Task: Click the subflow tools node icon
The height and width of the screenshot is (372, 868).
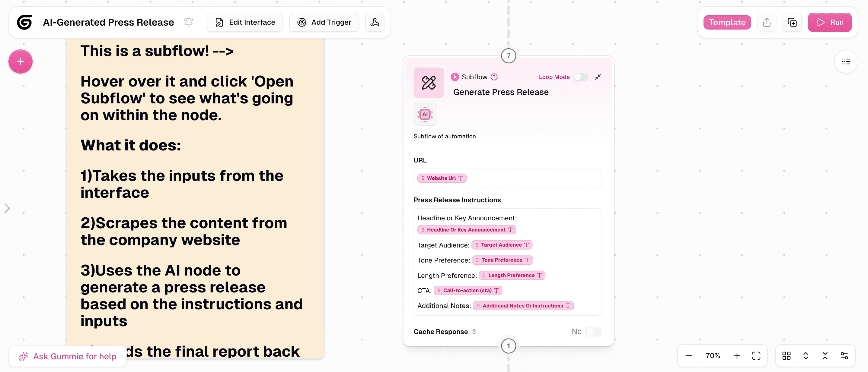Action: click(429, 83)
